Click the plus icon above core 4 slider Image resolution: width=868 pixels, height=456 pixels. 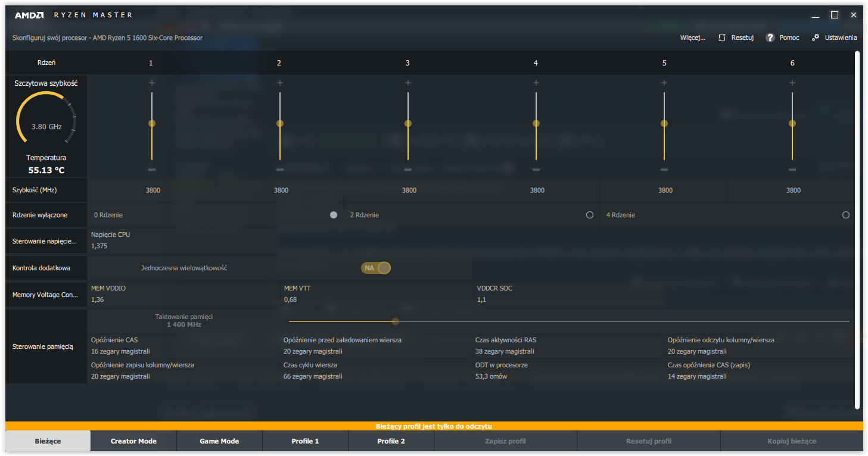pos(536,83)
